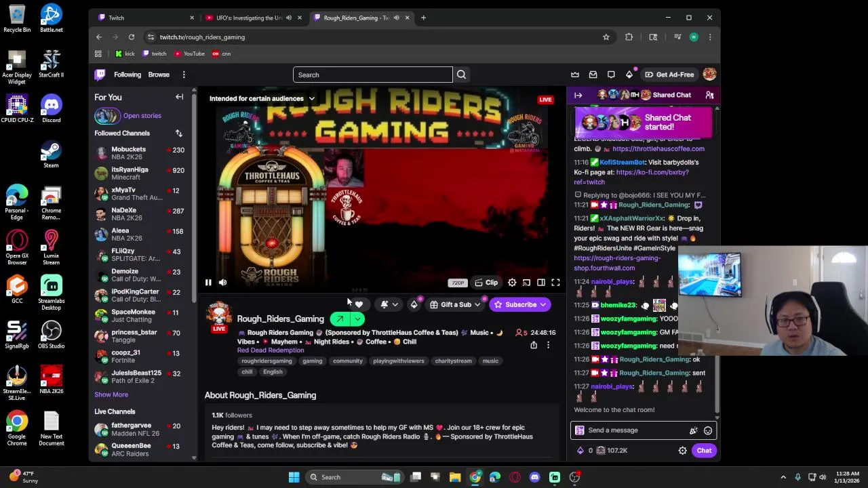Collapse the For You sidebar
The height and width of the screenshot is (488, 868).
click(180, 97)
